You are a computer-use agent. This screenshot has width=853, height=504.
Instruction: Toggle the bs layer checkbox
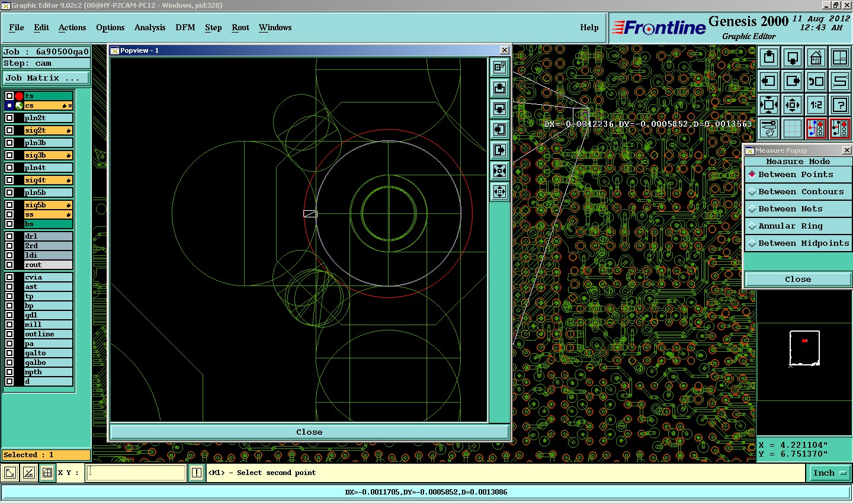click(9, 224)
